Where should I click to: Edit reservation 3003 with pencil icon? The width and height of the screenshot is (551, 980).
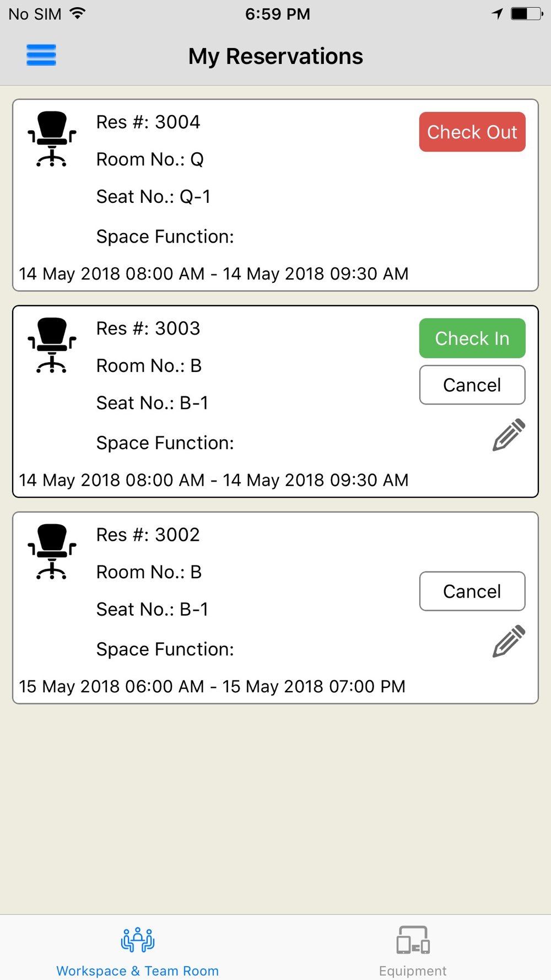(509, 435)
